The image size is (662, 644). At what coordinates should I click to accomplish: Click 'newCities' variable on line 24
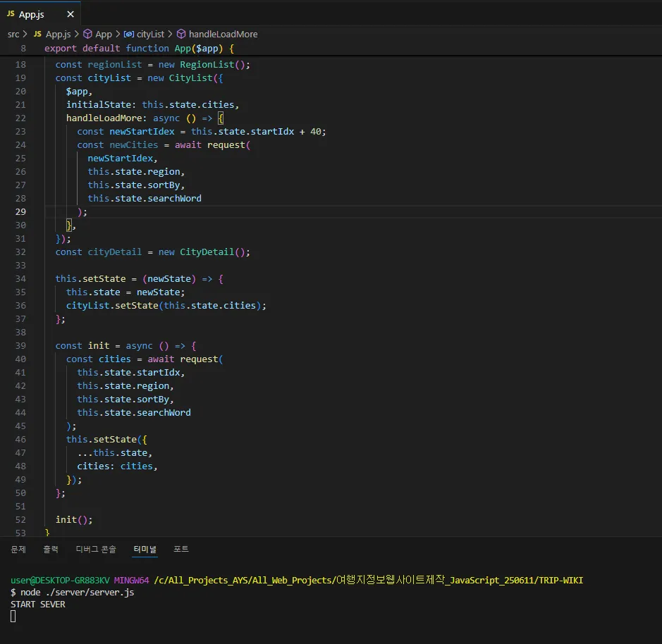[x=134, y=144]
